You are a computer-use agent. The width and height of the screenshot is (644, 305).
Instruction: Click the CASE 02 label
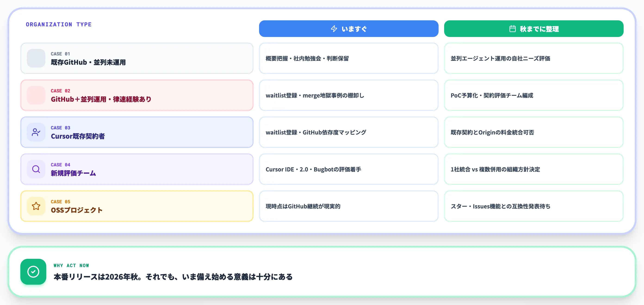61,91
